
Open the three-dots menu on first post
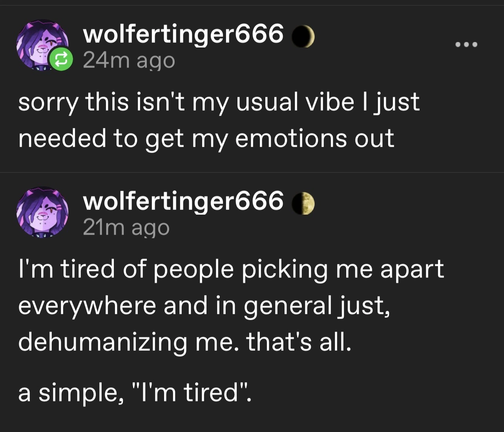[x=466, y=44]
